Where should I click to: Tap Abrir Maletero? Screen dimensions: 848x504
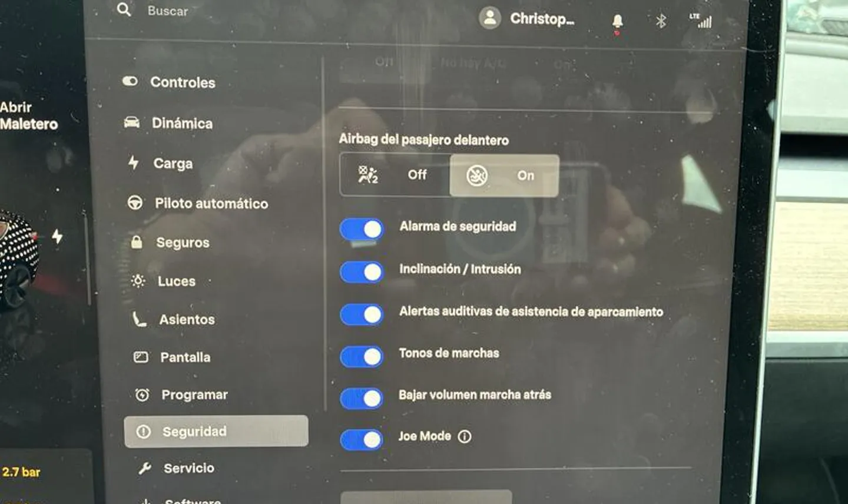click(28, 115)
